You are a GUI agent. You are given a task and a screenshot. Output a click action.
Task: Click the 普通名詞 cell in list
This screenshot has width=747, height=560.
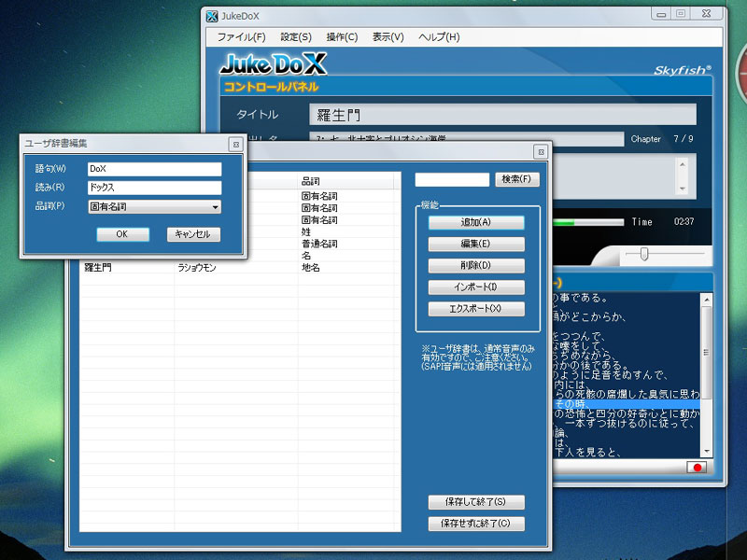pyautogui.click(x=319, y=244)
